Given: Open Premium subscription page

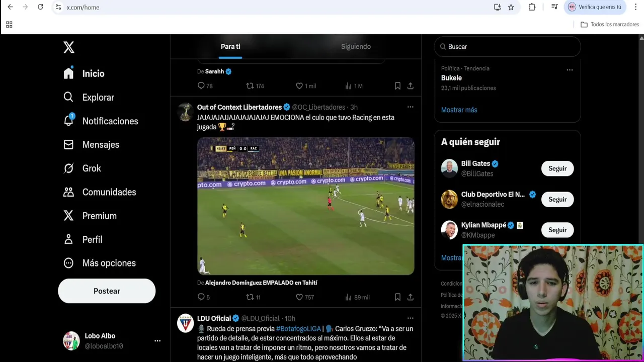Looking at the screenshot, I should click(90, 216).
